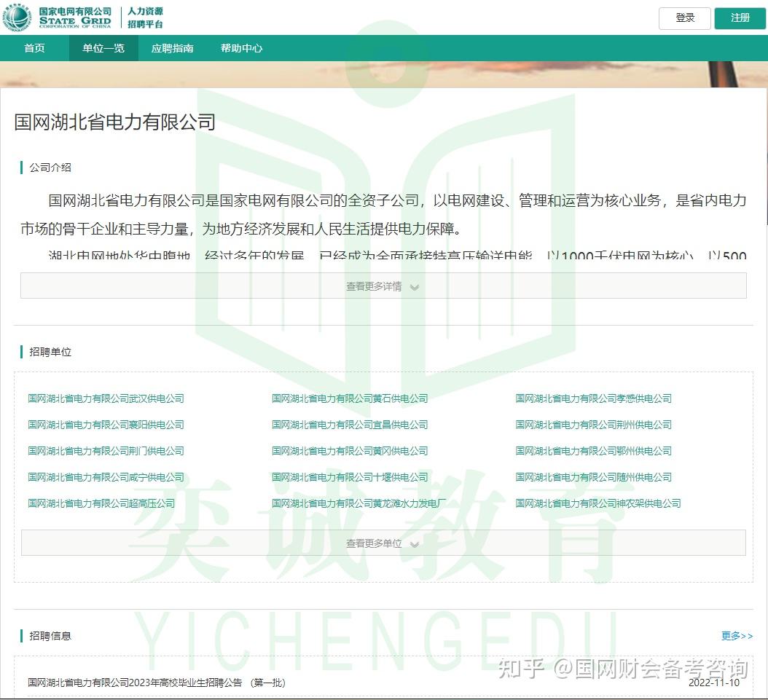Click the 2022-11-10 announcement date

pos(714,683)
